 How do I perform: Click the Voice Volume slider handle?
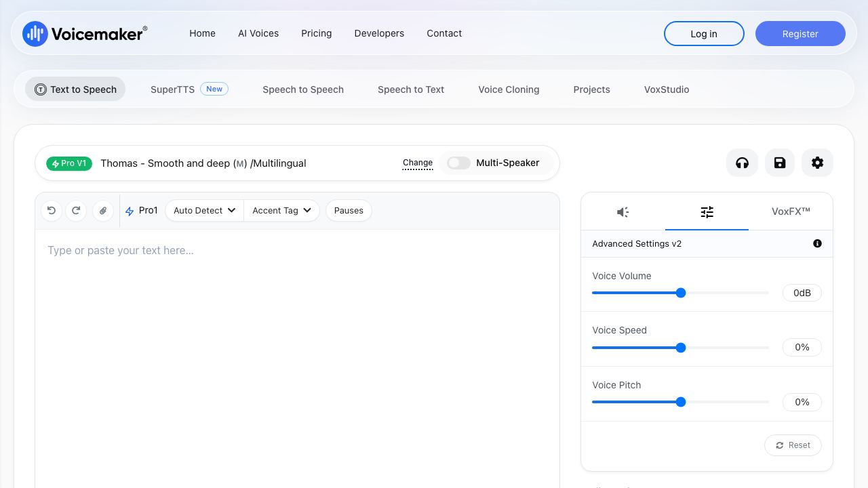(x=681, y=293)
